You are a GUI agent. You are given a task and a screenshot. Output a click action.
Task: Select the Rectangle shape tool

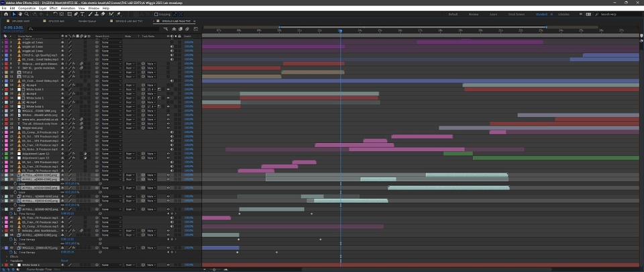69,14
